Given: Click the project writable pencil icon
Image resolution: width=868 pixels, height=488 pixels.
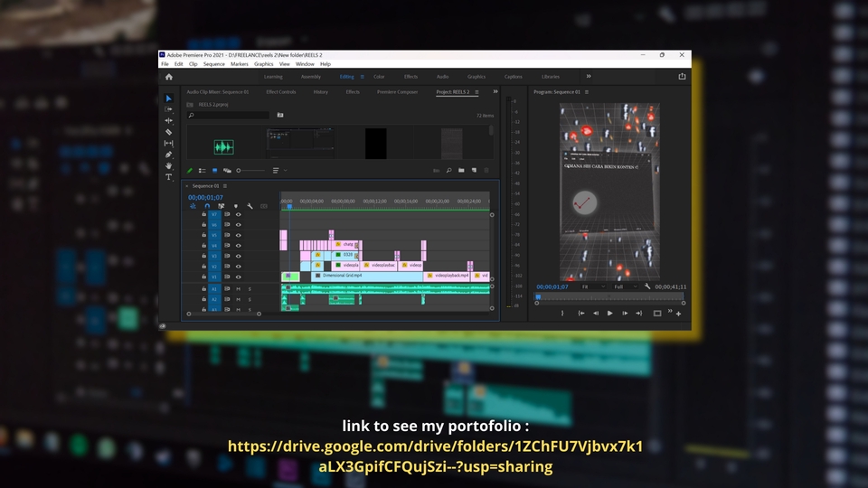Looking at the screenshot, I should pos(190,171).
